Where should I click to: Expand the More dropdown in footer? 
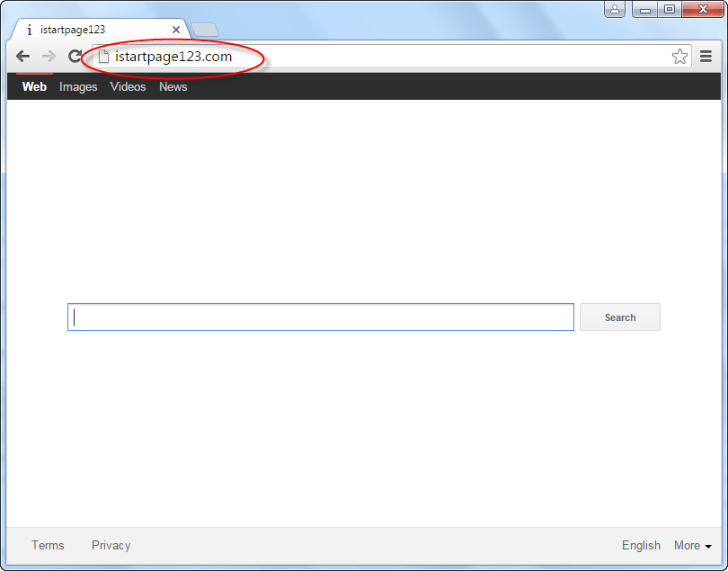[x=693, y=546]
